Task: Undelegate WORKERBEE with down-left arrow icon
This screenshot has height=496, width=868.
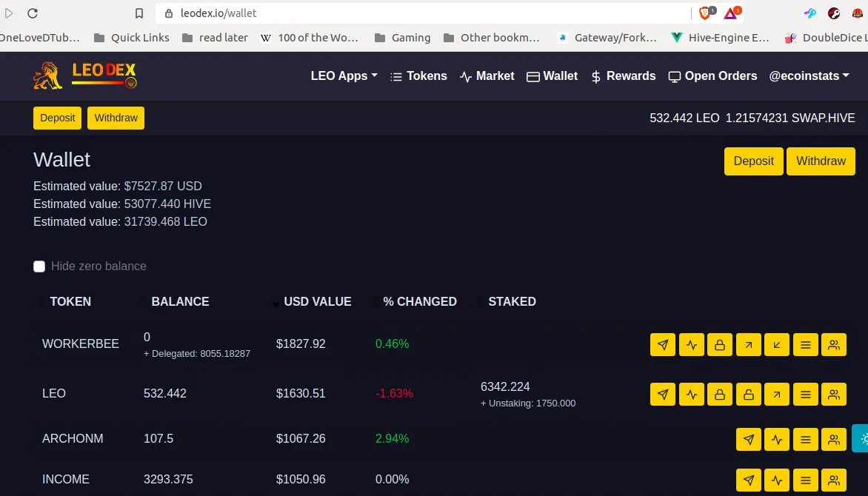Action: [x=777, y=345]
